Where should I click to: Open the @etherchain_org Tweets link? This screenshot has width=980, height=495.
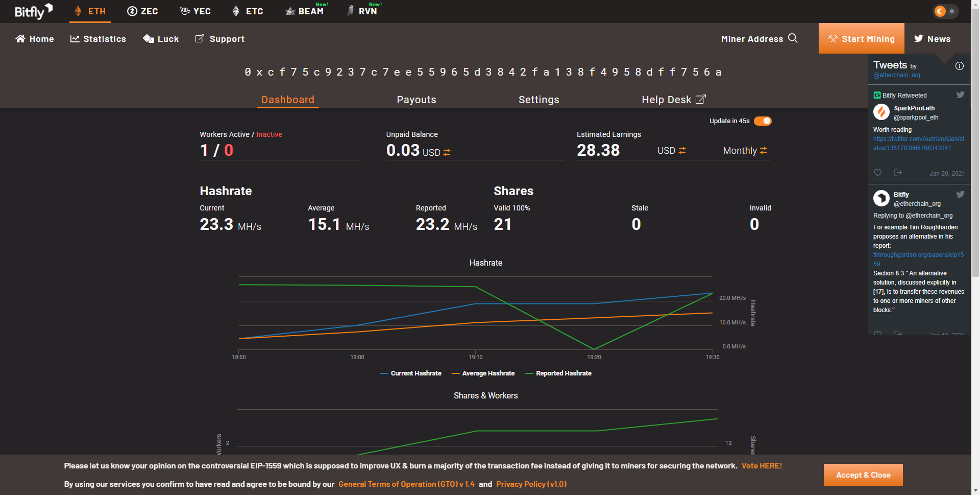(897, 75)
